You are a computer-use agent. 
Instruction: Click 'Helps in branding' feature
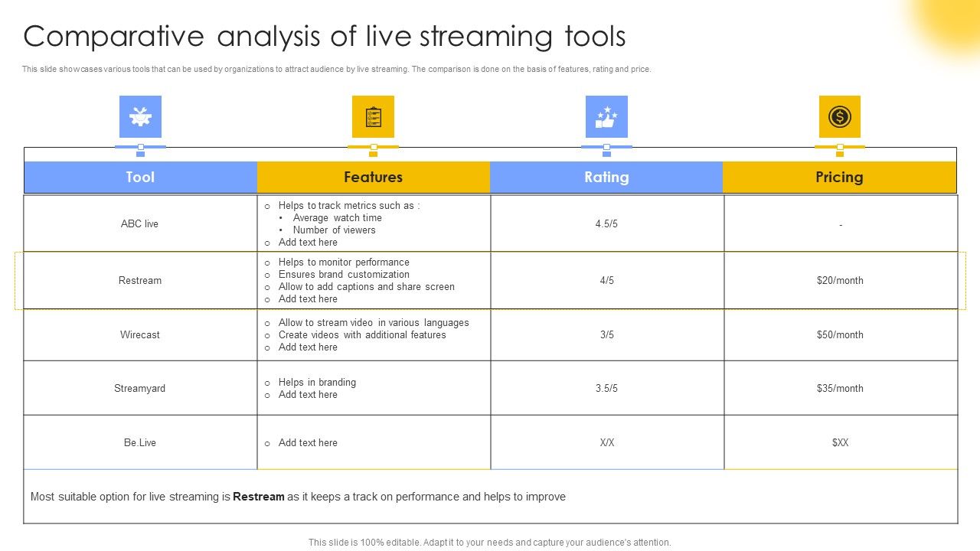[317, 382]
